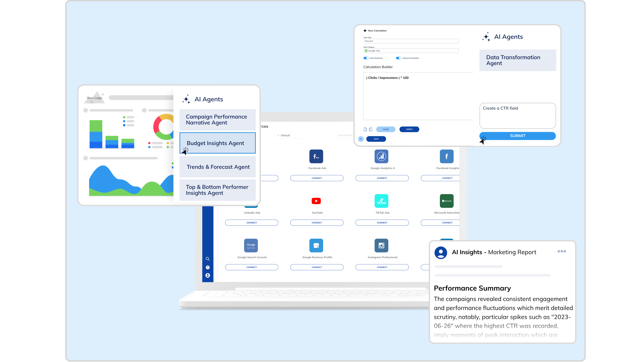The image size is (644, 362).
Task: Select Budget Insights Agent
Action: pos(218,143)
